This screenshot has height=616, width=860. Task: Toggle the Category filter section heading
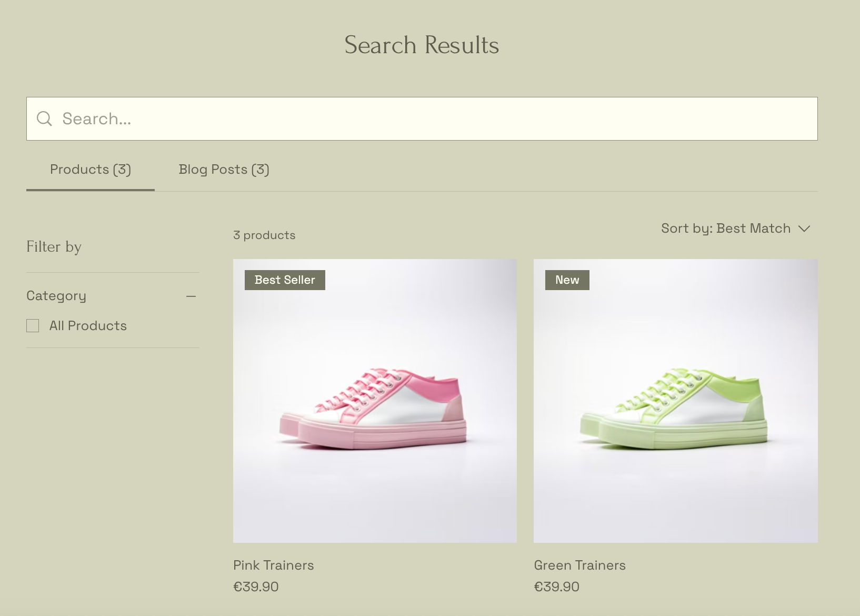56,296
